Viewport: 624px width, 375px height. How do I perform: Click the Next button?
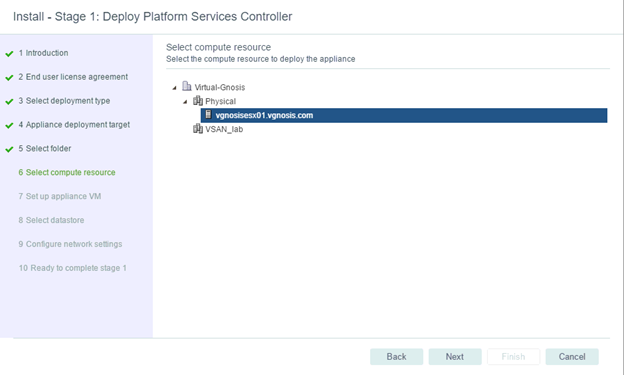[x=455, y=357]
